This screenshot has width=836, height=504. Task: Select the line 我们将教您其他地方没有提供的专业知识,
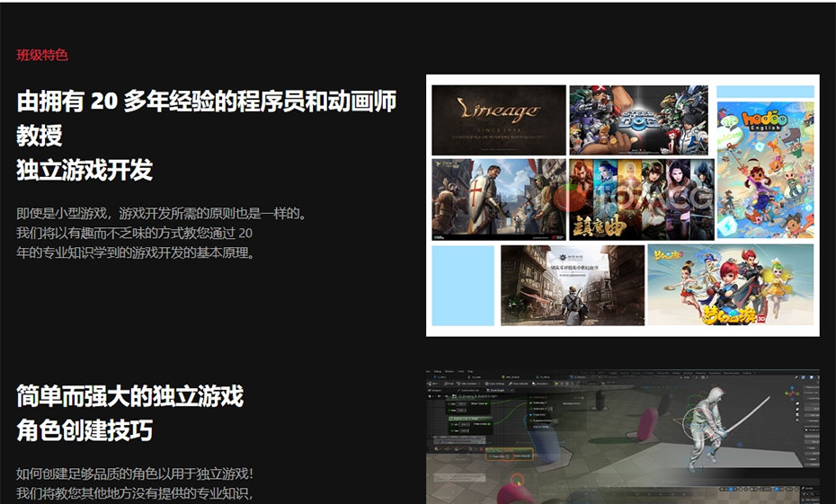coord(135,493)
